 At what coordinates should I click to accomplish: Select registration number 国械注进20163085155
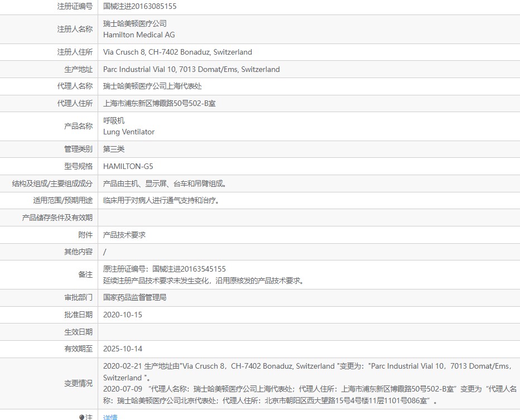139,6
